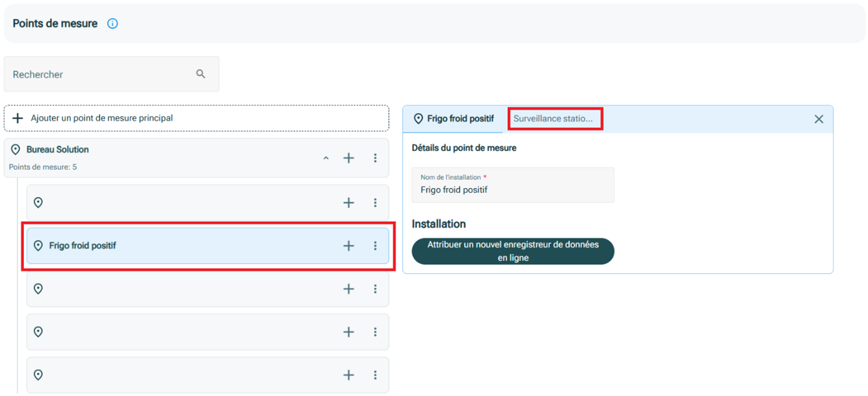Image resolution: width=868 pixels, height=396 pixels.
Task: Switch to the Surveillance statio... tab
Action: tap(554, 119)
